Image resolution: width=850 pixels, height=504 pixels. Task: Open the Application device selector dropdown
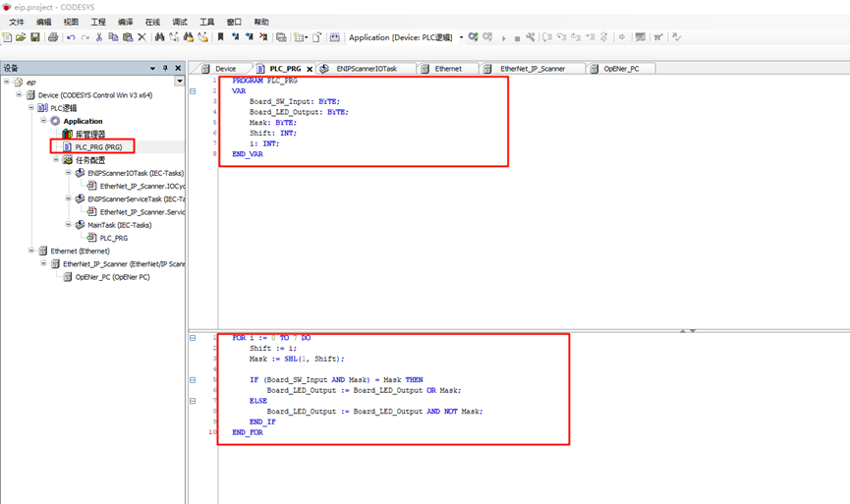pos(461,37)
